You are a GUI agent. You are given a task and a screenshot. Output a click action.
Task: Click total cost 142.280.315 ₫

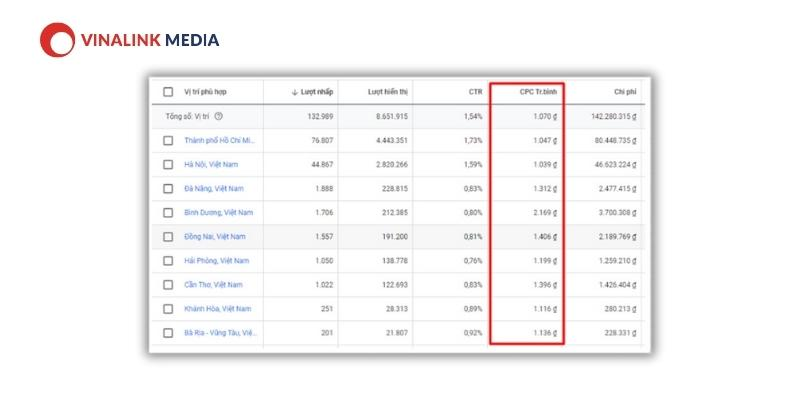coord(614,116)
